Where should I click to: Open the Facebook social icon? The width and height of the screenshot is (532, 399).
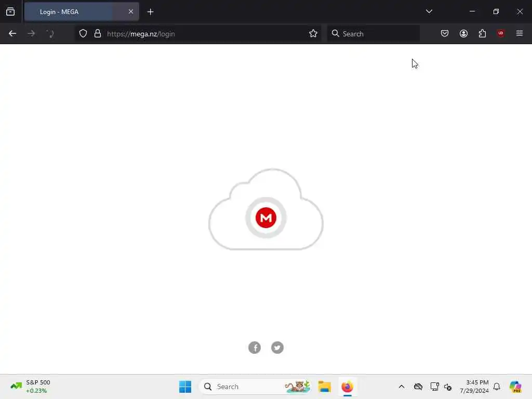(255, 348)
